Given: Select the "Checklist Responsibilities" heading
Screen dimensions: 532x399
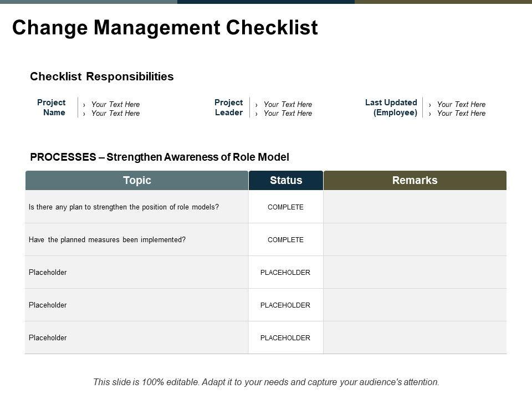Looking at the screenshot, I should 101,76.
